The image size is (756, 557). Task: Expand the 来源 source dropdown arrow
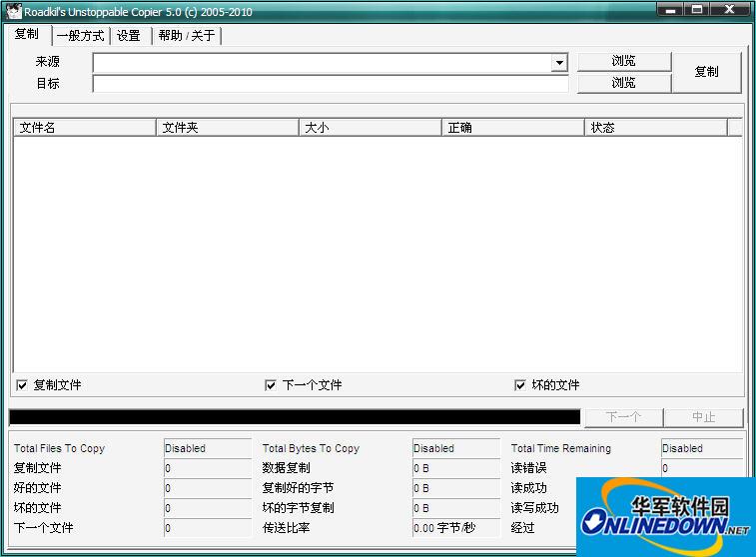click(559, 63)
